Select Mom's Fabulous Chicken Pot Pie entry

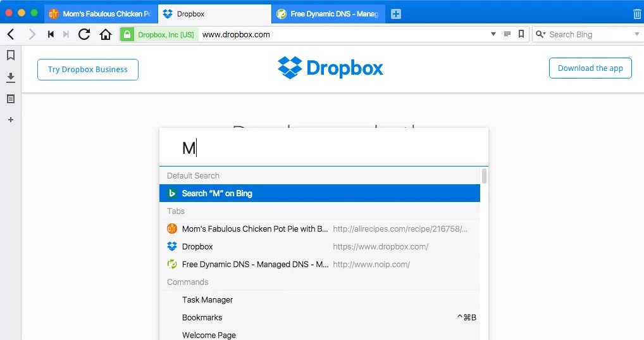coord(319,229)
